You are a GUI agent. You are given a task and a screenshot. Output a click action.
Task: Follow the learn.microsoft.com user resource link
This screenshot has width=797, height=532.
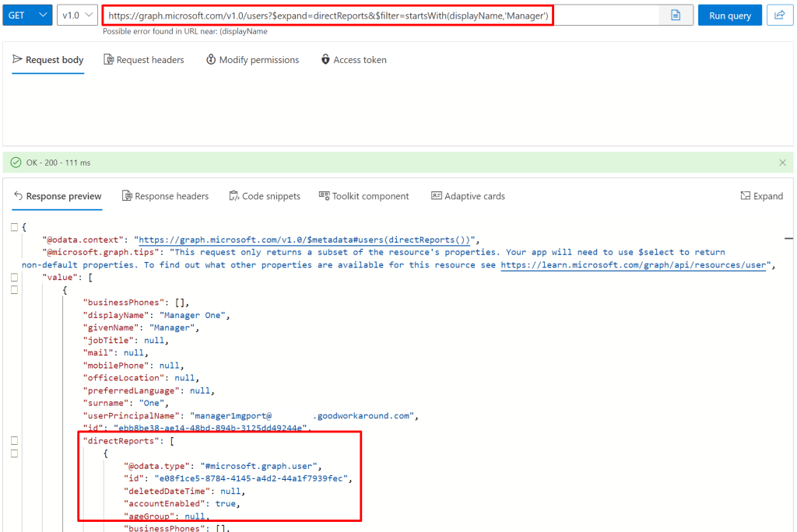[634, 265]
